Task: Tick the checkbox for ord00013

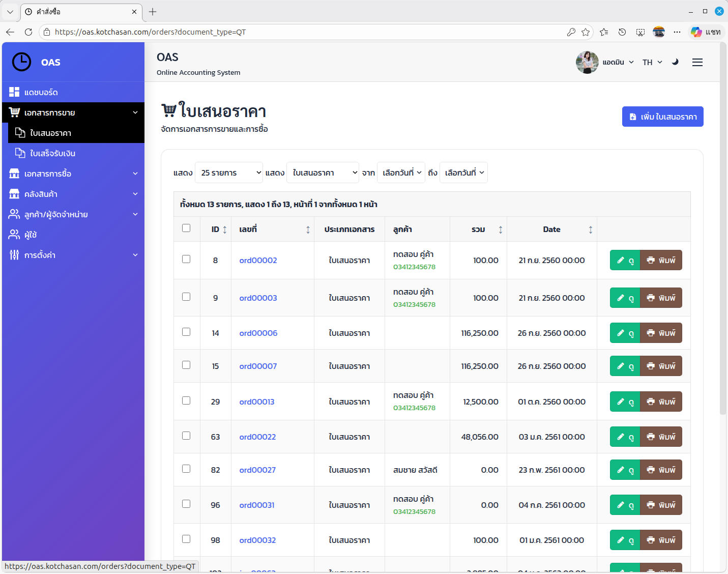Action: pos(186,400)
